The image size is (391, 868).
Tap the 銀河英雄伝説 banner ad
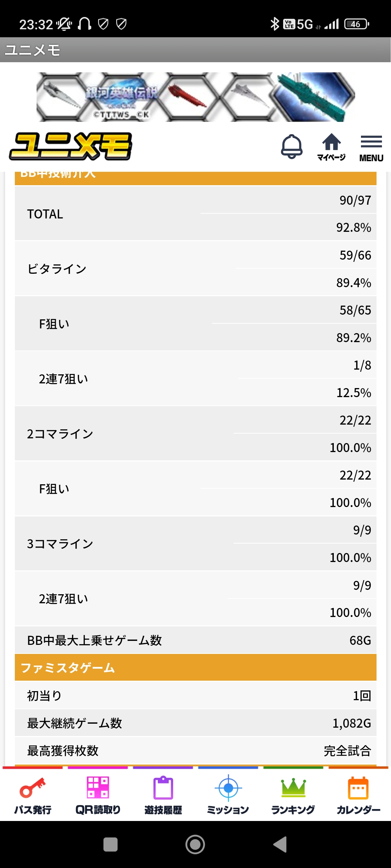[x=195, y=97]
